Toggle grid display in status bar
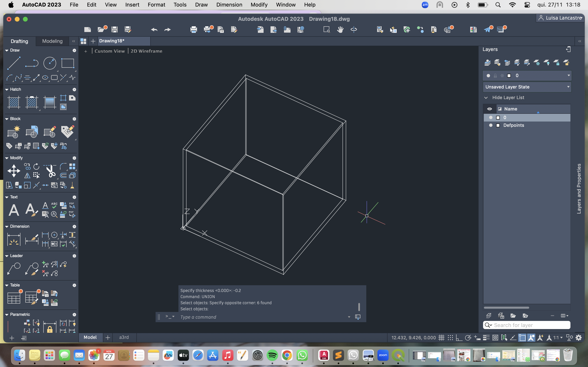This screenshot has height=367, width=588. [x=441, y=338]
